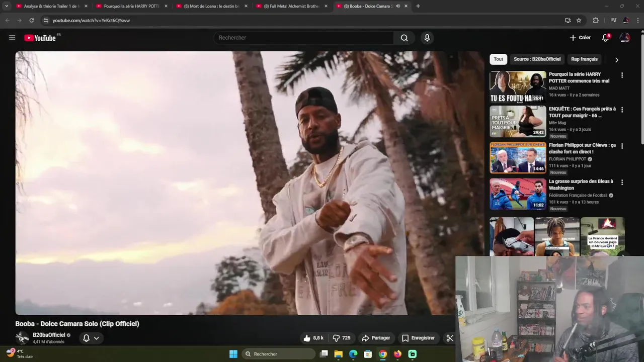The image size is (644, 362).
Task: Open Task View on the taskbar
Action: point(324,354)
